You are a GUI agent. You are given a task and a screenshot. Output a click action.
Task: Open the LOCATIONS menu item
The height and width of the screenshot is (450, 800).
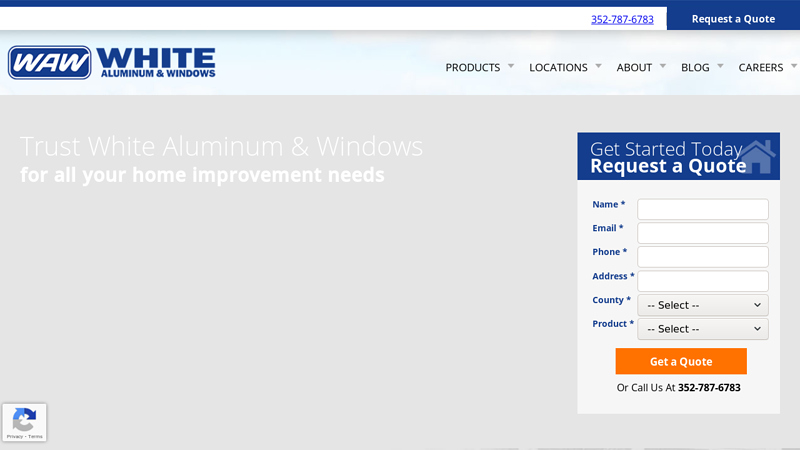tap(558, 67)
